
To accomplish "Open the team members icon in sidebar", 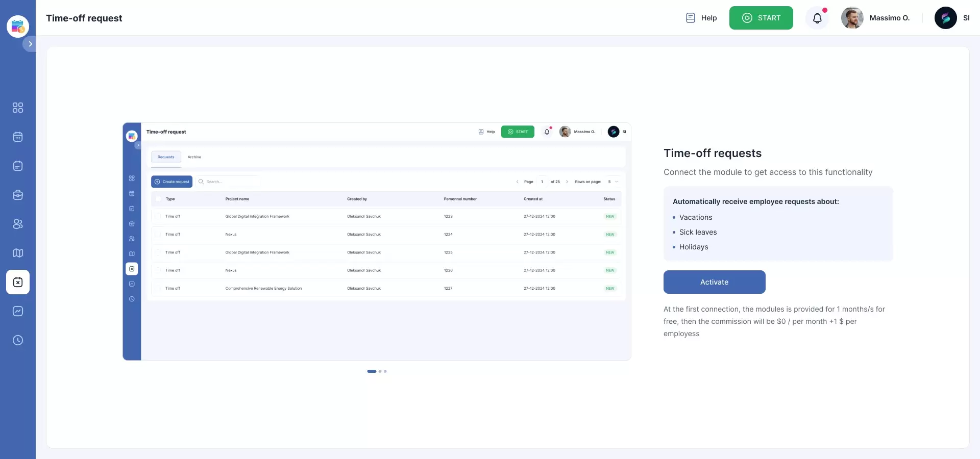I will [x=18, y=224].
